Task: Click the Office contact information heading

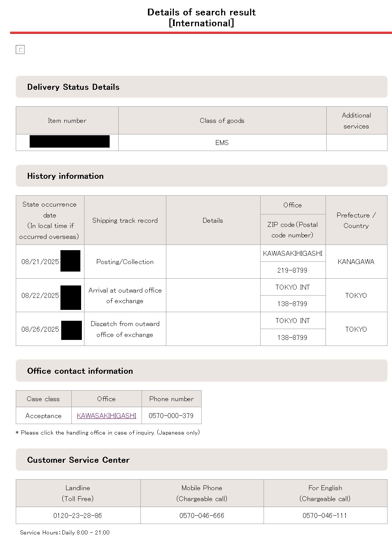Action: click(80, 371)
